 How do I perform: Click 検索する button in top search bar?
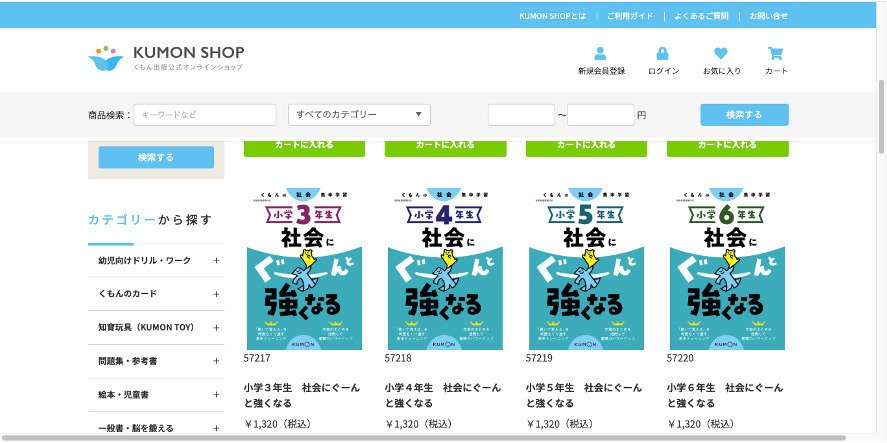pyautogui.click(x=744, y=115)
